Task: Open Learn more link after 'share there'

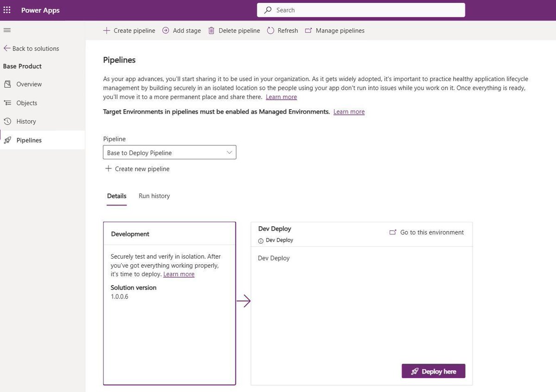Action: pos(281,97)
